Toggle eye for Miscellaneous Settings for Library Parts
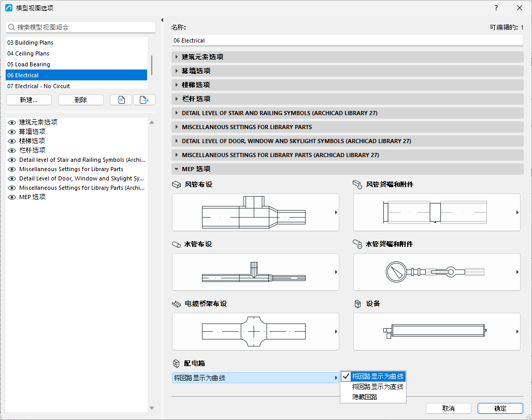The image size is (532, 420). pyautogui.click(x=12, y=169)
